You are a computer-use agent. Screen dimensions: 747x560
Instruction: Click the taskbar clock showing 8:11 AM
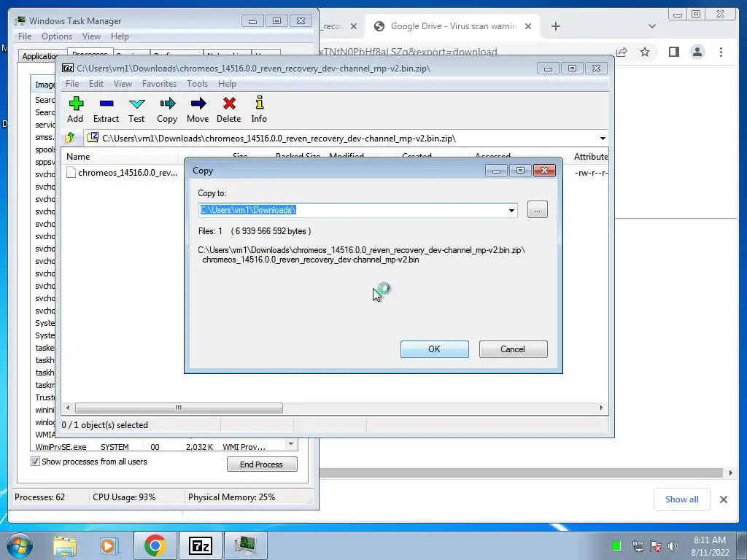click(x=710, y=545)
